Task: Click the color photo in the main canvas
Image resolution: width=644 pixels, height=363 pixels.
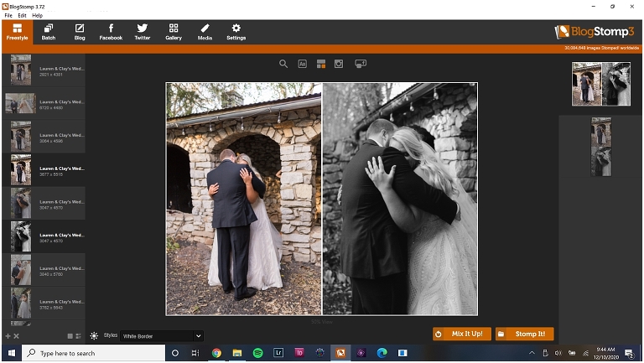Action: [x=243, y=200]
